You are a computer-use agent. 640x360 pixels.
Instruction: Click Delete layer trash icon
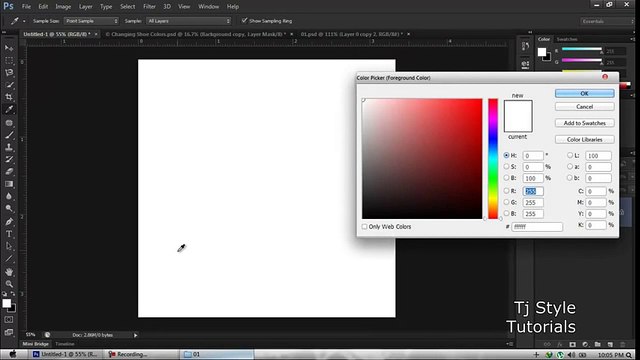click(622, 344)
